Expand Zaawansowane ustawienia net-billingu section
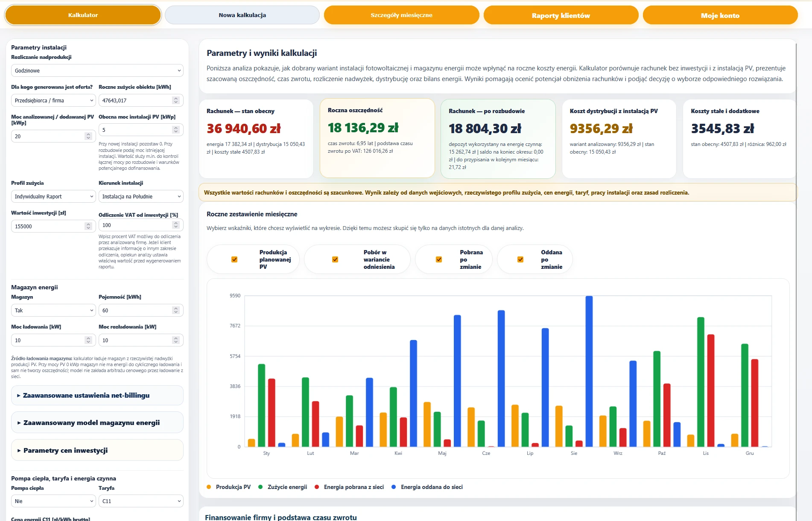 click(97, 396)
